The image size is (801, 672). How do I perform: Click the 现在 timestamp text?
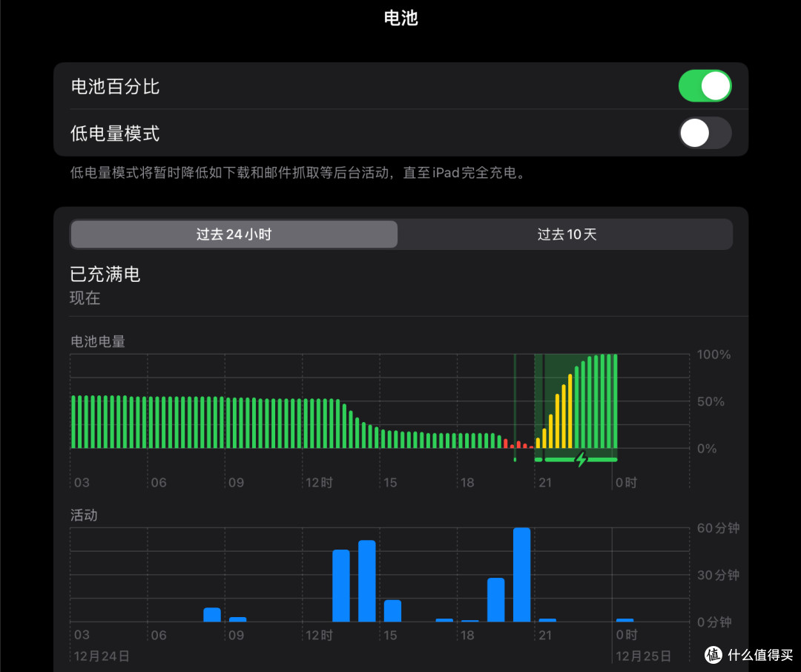[85, 298]
